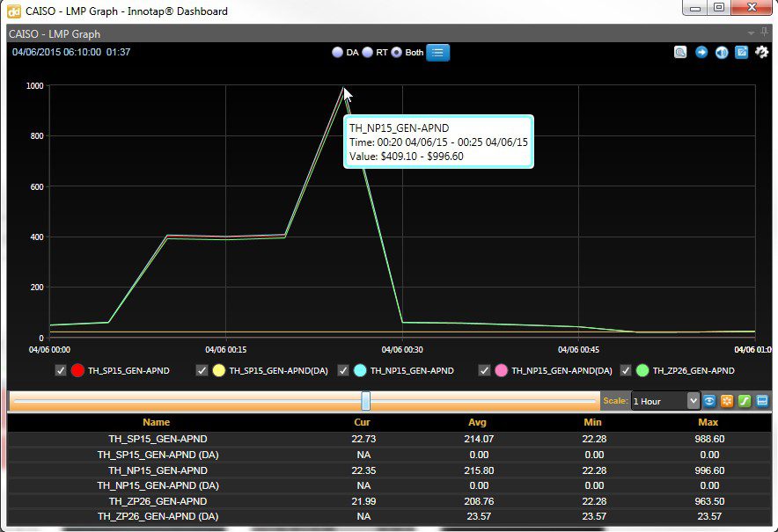Click the red TH_SP15_GEN-APND color swatch
The width and height of the screenshot is (778, 532).
pos(78,370)
